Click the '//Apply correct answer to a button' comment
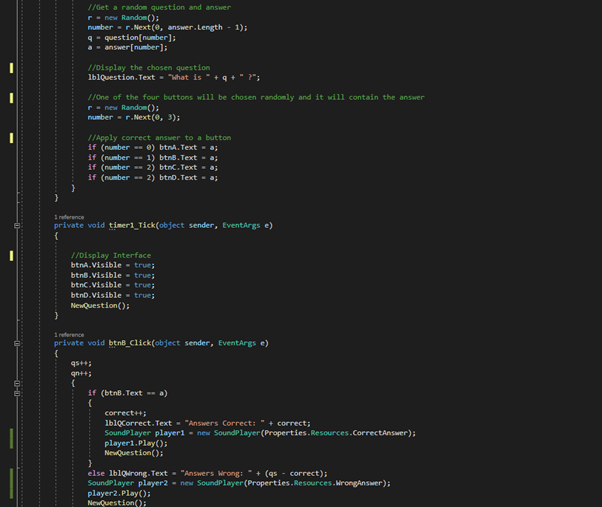Image resolution: width=602 pixels, height=507 pixels. click(159, 137)
